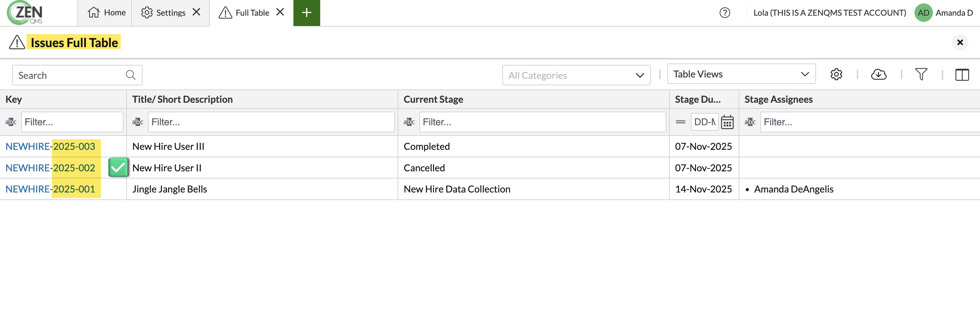Click 07-Nov-2025 in the Completed row
The image size is (980, 314).
(704, 146)
